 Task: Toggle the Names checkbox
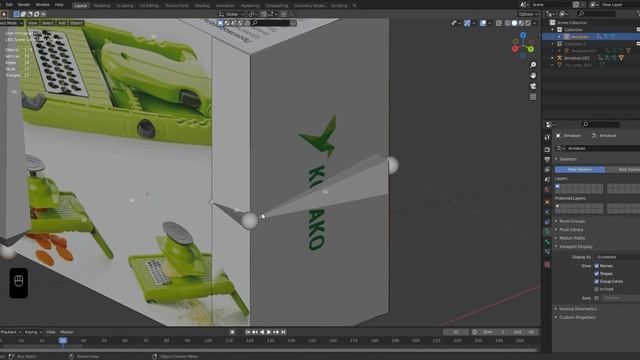pos(596,266)
